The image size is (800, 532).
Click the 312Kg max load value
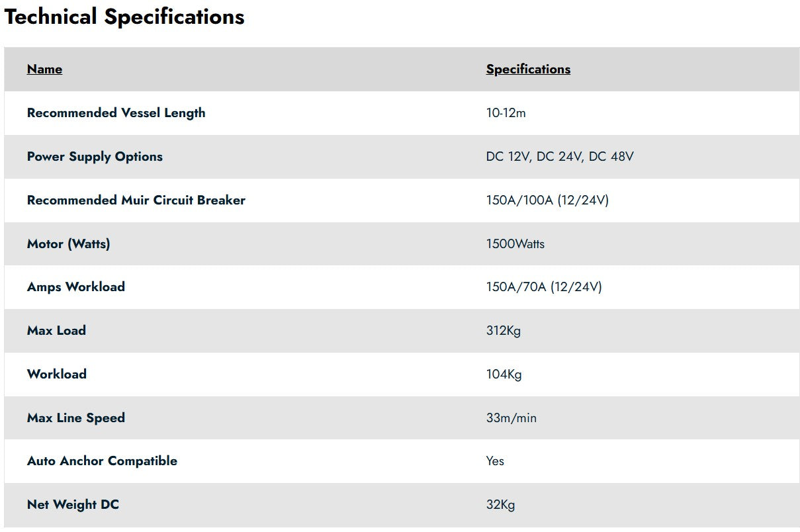pyautogui.click(x=503, y=331)
